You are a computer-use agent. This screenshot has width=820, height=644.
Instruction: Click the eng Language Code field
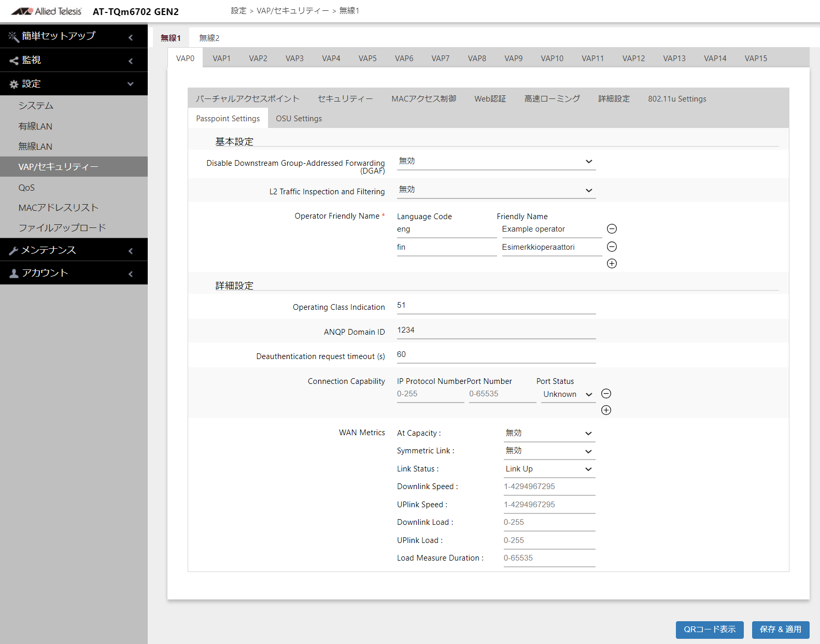click(447, 230)
